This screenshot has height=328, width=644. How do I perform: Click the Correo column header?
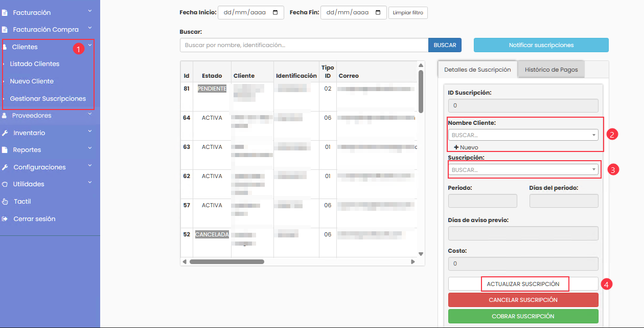tap(349, 76)
